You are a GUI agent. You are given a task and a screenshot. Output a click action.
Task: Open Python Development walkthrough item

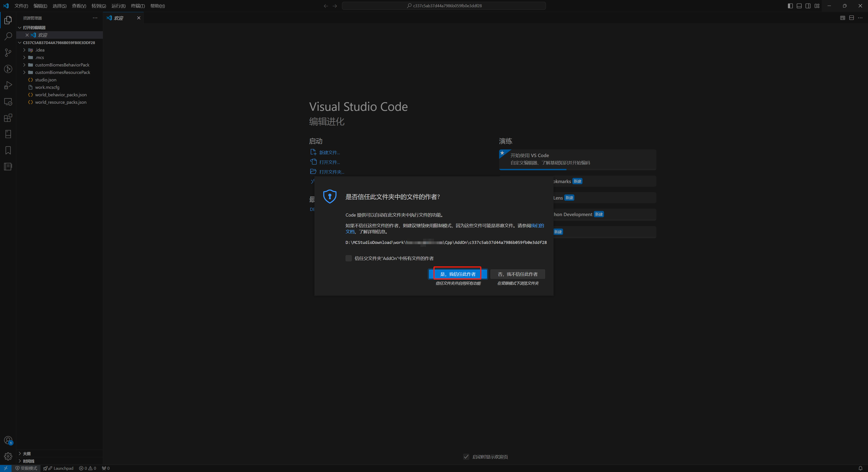point(604,215)
